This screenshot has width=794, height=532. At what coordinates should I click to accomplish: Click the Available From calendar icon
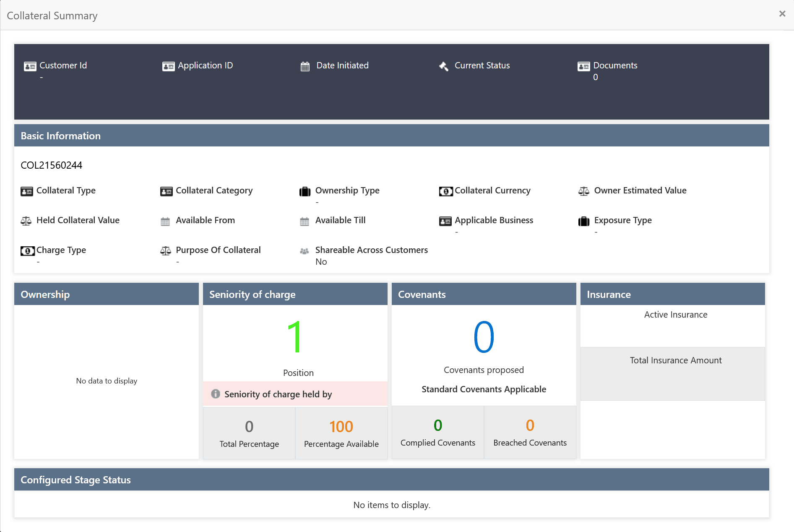[165, 222]
